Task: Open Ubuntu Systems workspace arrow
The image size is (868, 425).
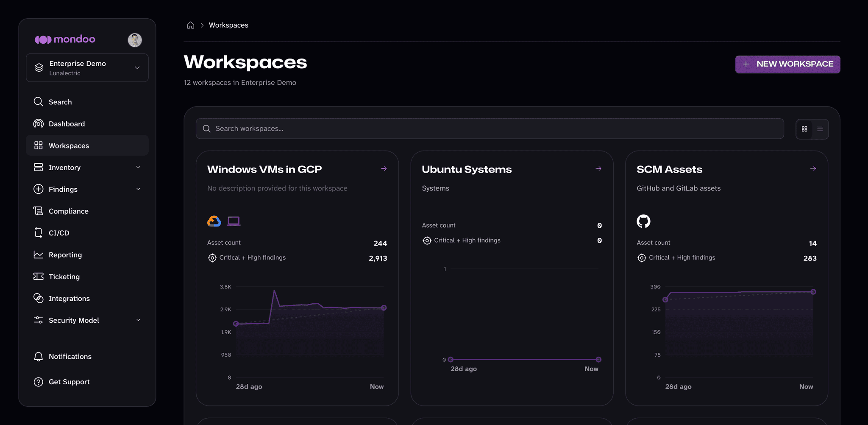Action: click(598, 168)
